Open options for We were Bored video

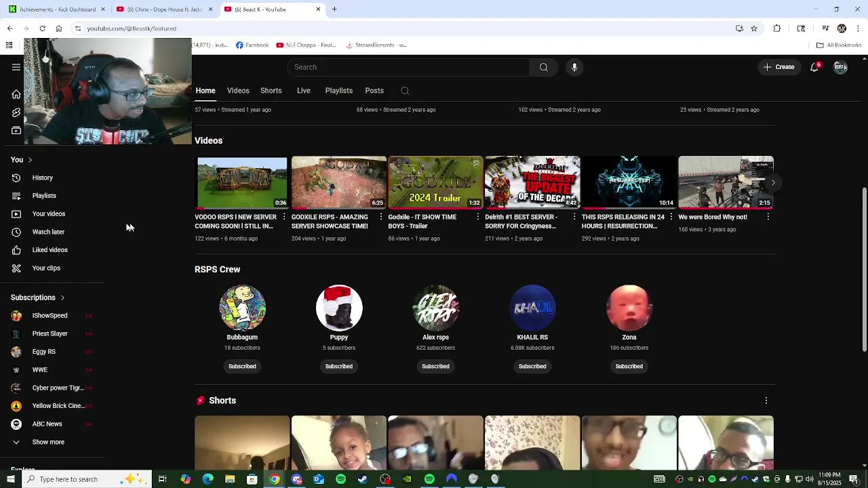[x=768, y=217]
